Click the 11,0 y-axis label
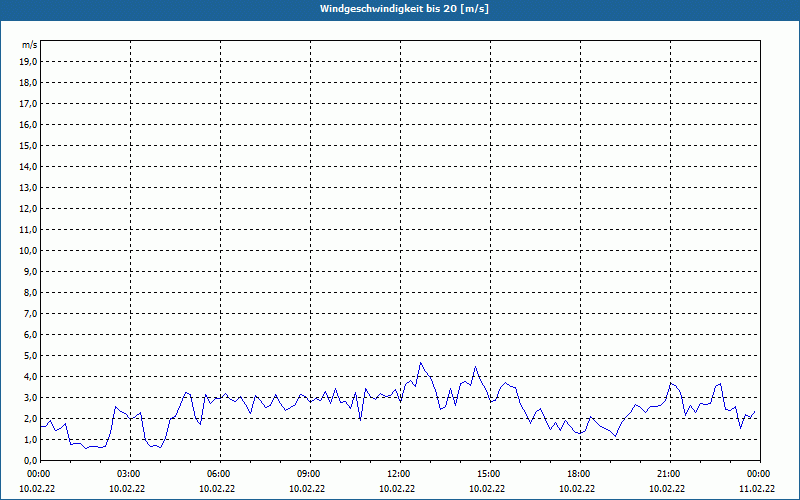Image resolution: width=800 pixels, height=500 pixels. (x=28, y=230)
